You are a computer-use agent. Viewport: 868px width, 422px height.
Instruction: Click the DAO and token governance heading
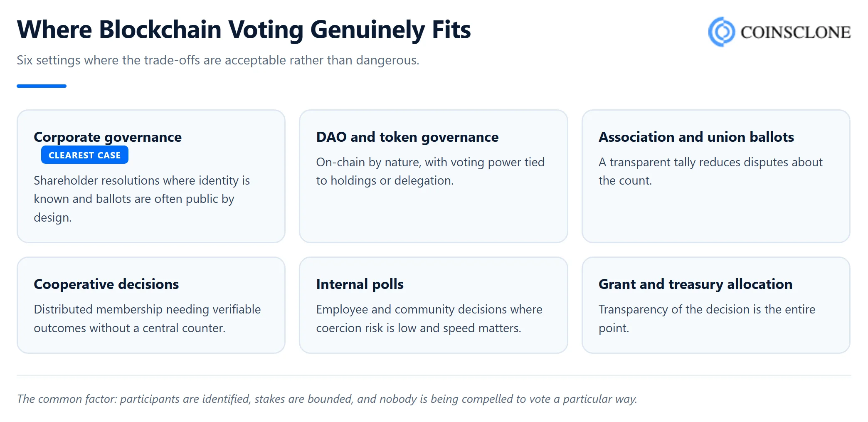(x=407, y=137)
